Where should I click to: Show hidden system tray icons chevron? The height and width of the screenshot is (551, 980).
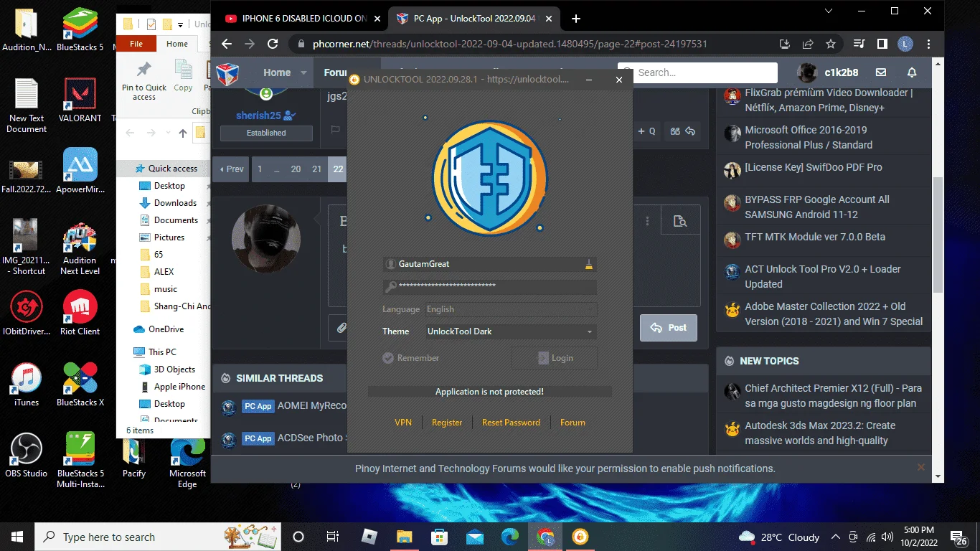click(x=836, y=537)
